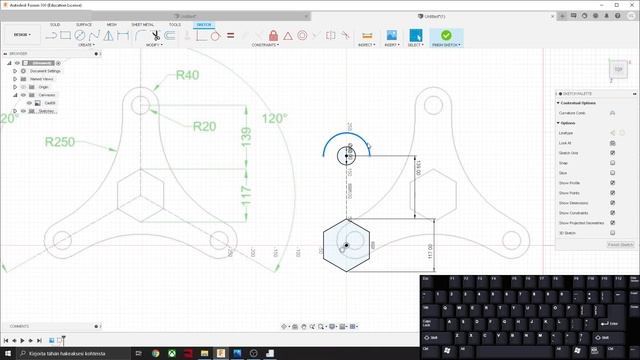This screenshot has width=640, height=360.
Task: Switch to the Solid tab
Action: pos(55,25)
